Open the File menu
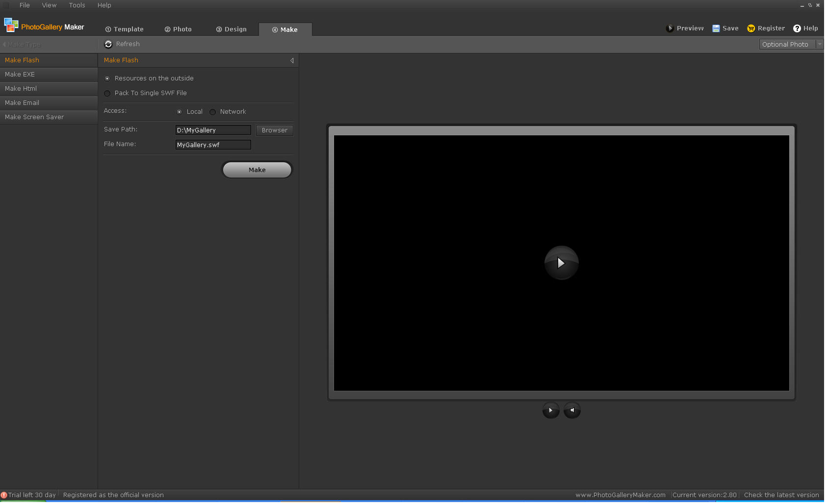828x504 pixels. 25,5
